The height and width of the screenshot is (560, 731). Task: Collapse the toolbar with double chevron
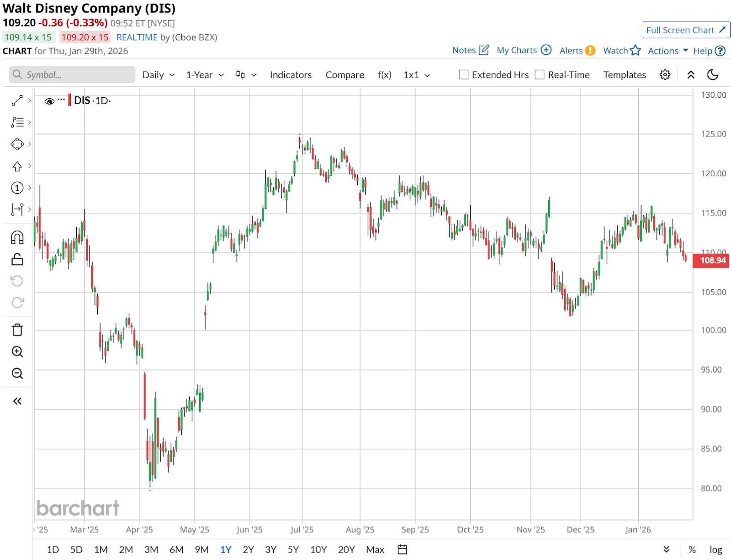coord(691,75)
